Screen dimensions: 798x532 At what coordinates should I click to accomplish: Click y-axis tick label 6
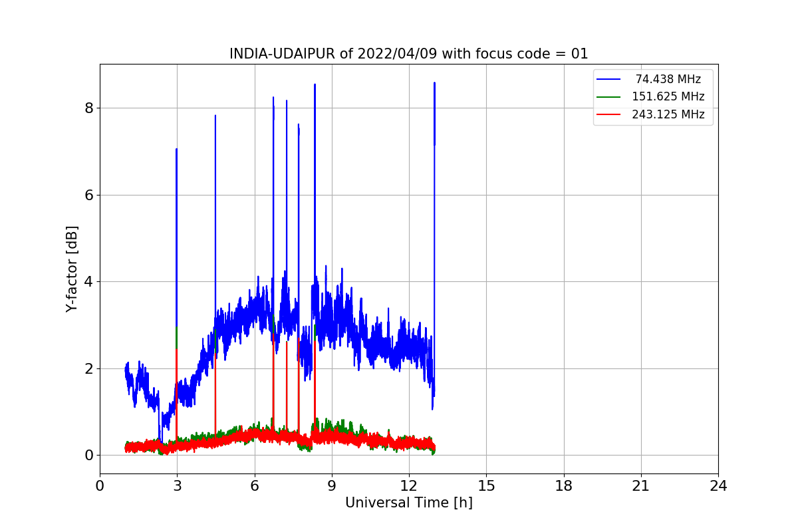click(x=89, y=195)
